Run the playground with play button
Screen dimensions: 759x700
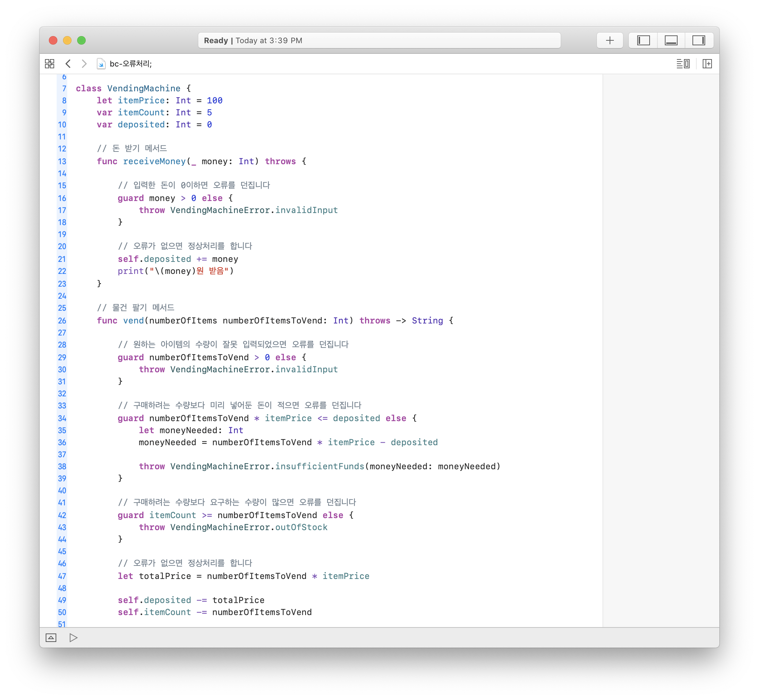[74, 637]
